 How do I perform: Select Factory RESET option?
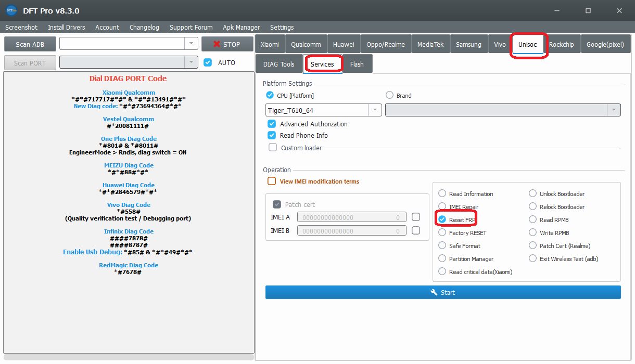(x=442, y=232)
